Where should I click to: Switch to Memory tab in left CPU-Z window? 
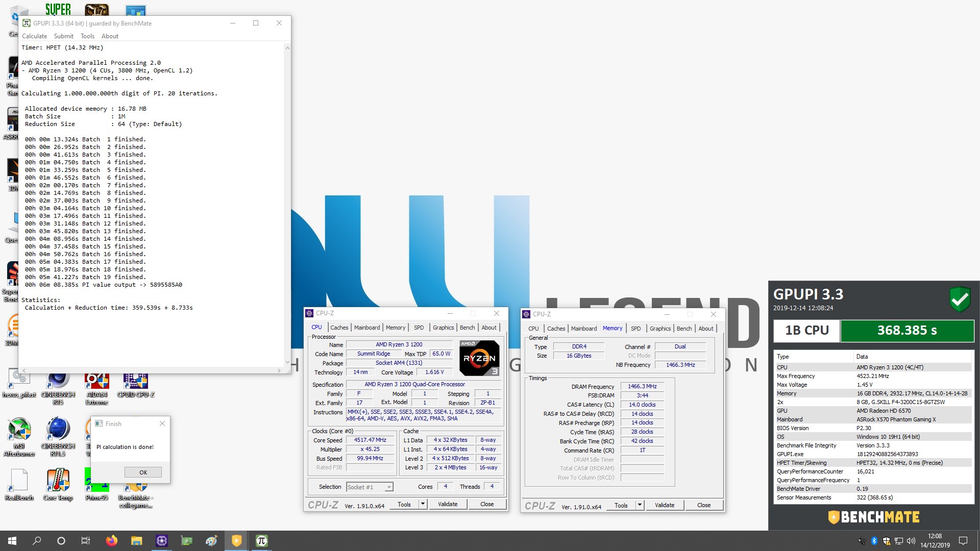pyautogui.click(x=396, y=328)
